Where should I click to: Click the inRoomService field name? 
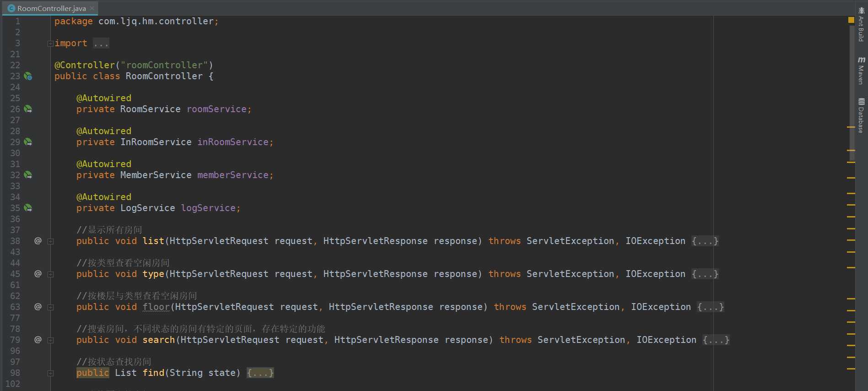[233, 142]
